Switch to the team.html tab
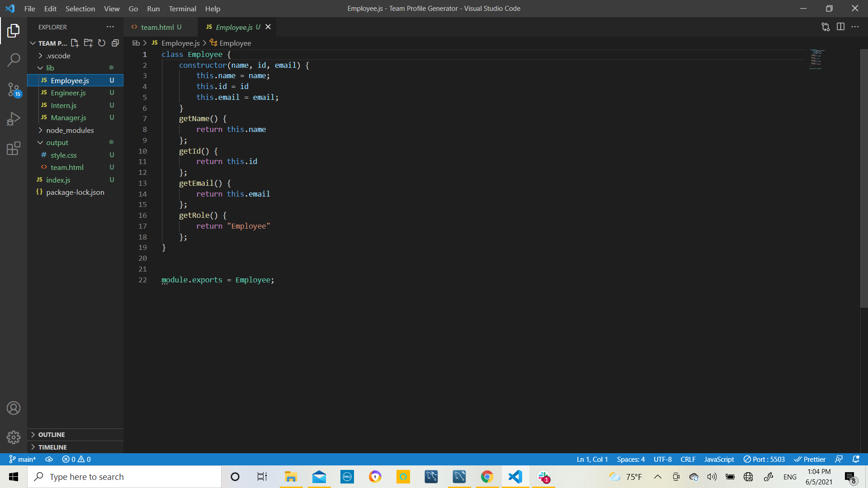This screenshot has height=488, width=868. tap(156, 27)
